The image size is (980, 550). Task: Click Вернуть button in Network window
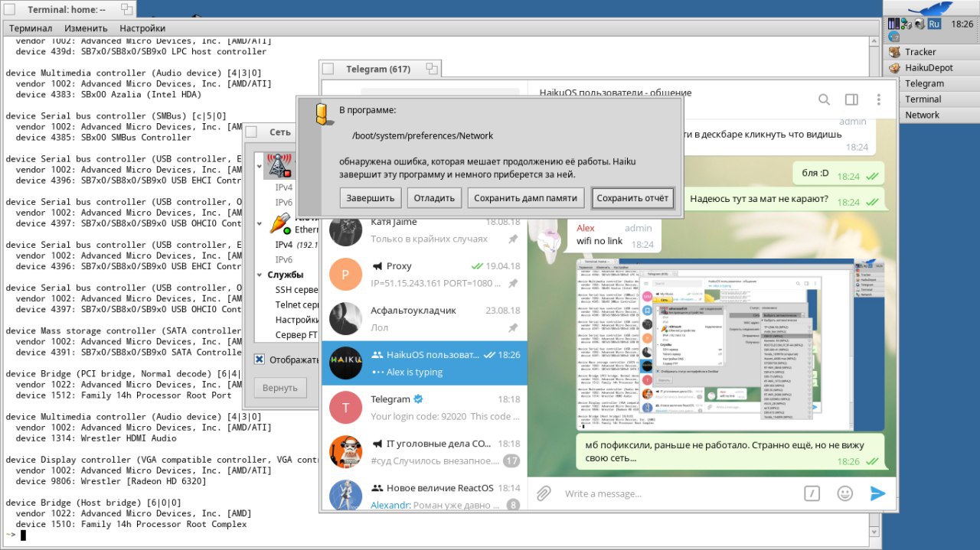pos(279,388)
